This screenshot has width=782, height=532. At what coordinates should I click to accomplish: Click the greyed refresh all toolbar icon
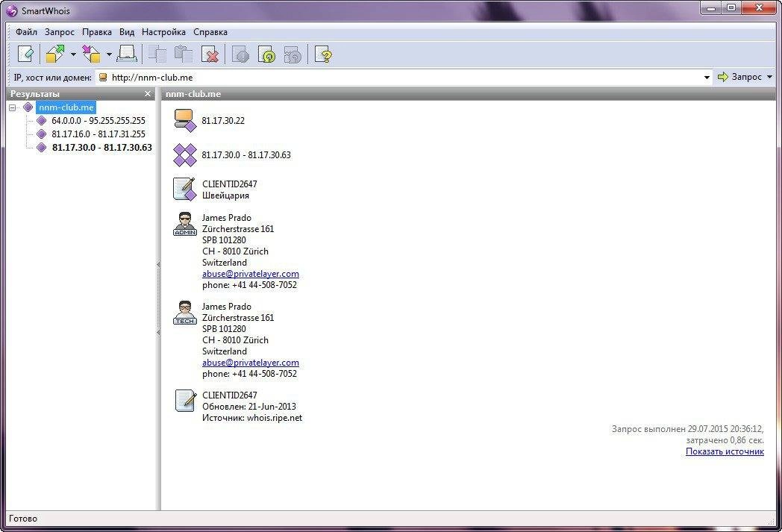pos(293,54)
